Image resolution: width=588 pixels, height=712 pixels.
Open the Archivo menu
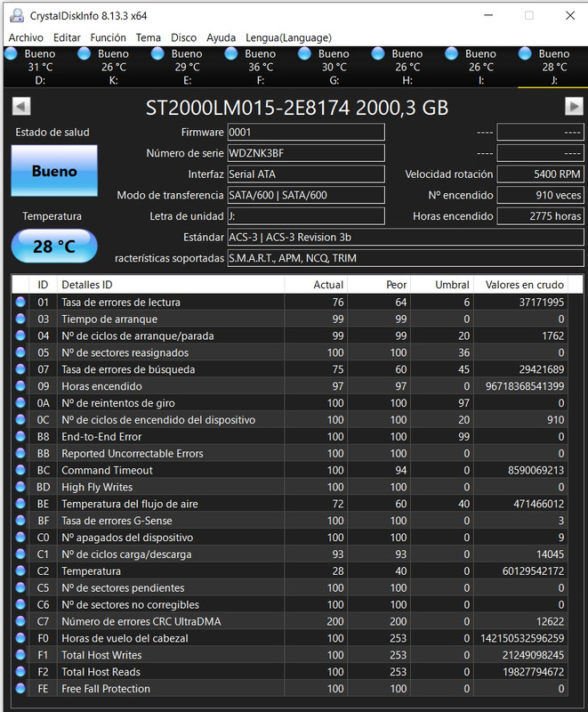coord(26,37)
